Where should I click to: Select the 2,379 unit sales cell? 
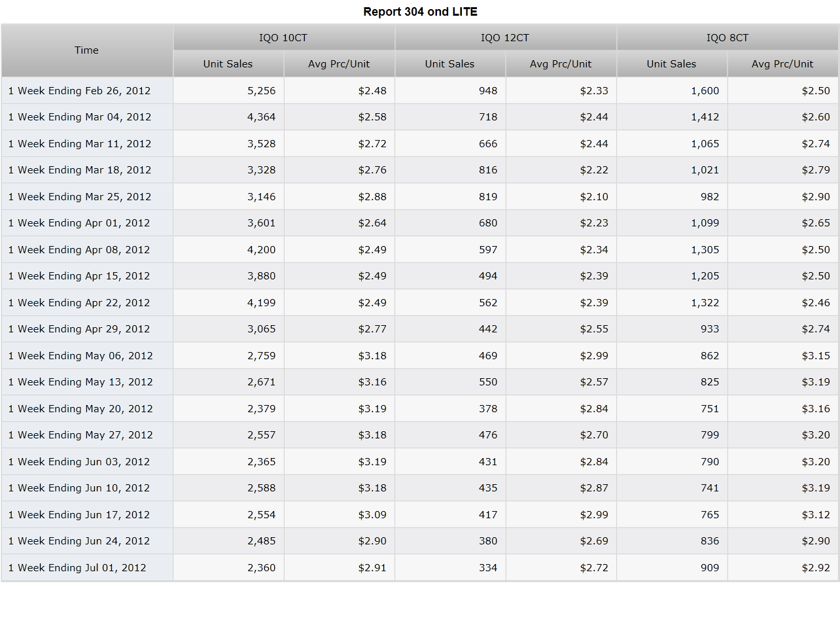[228, 409]
